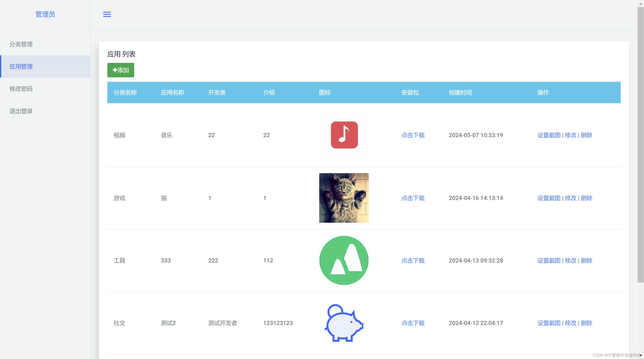Viewport: 644px width, 359px height.
Task: Click the 图标 column header
Action: pyautogui.click(x=325, y=92)
